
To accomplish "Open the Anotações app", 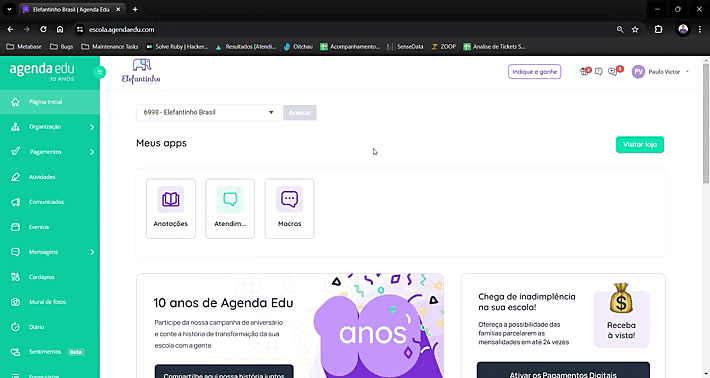I will pyautogui.click(x=171, y=208).
